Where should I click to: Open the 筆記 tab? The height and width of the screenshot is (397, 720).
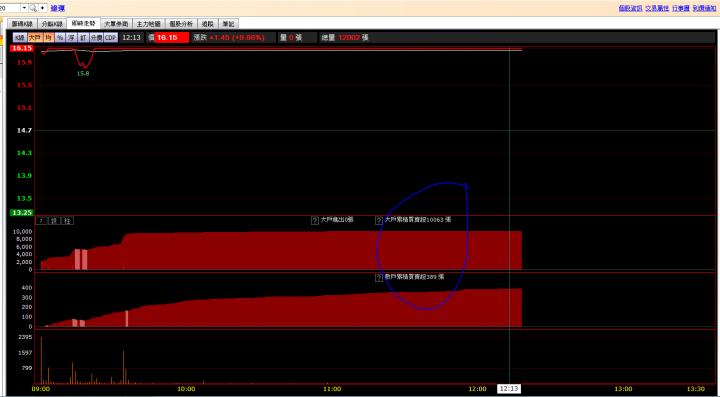click(x=228, y=24)
